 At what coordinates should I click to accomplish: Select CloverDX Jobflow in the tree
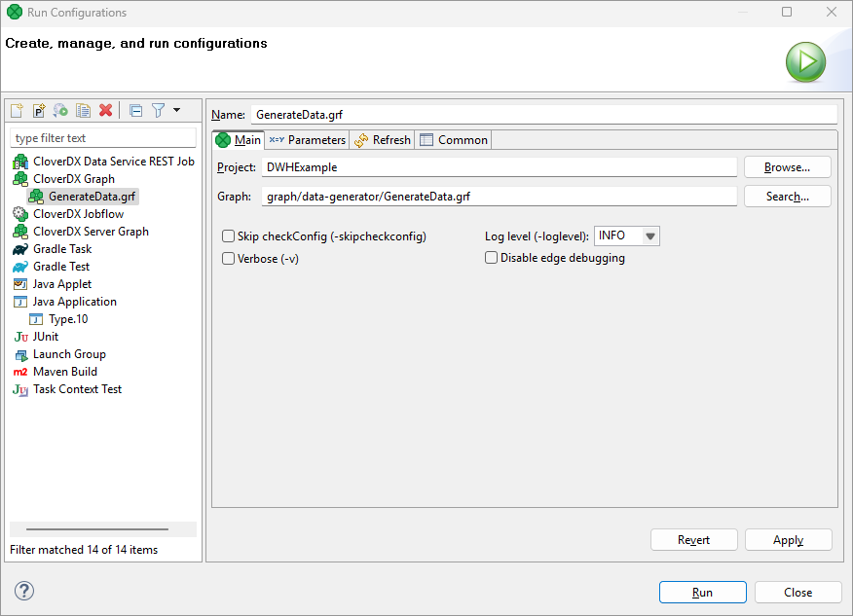pyautogui.click(x=79, y=213)
